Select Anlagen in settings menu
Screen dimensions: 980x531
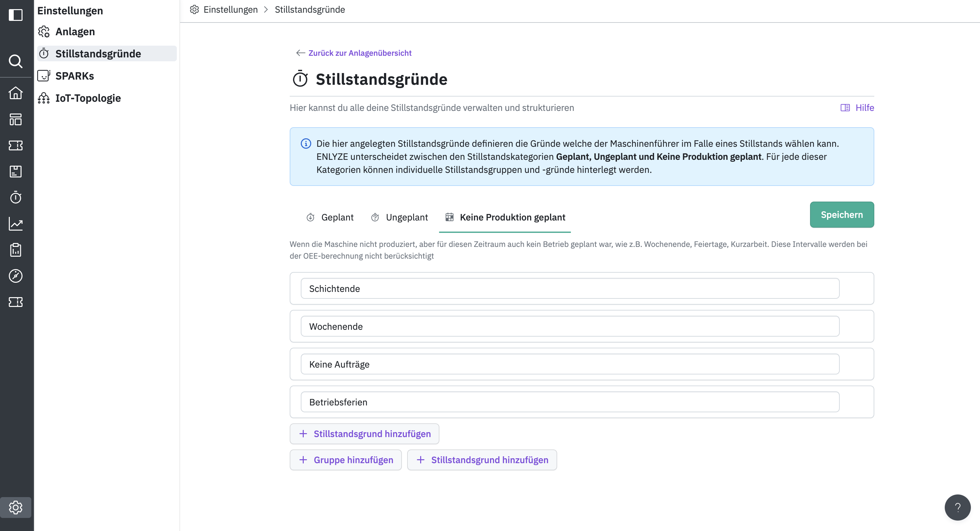[75, 32]
